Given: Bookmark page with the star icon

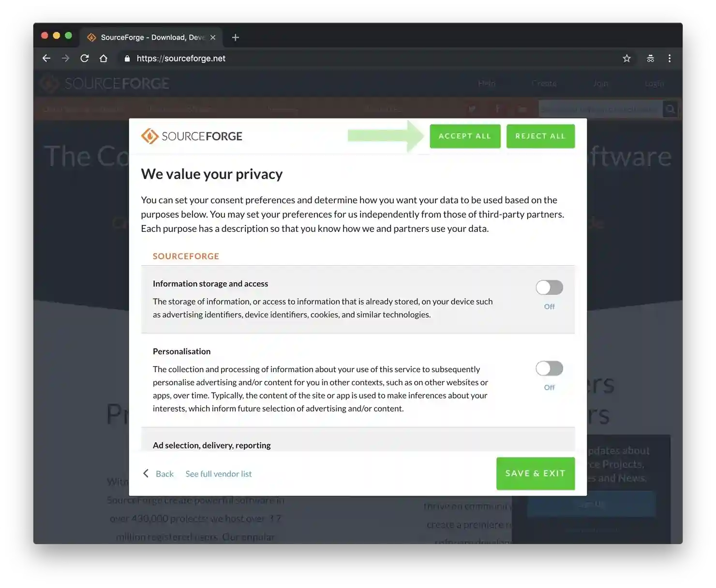Looking at the screenshot, I should coord(626,59).
